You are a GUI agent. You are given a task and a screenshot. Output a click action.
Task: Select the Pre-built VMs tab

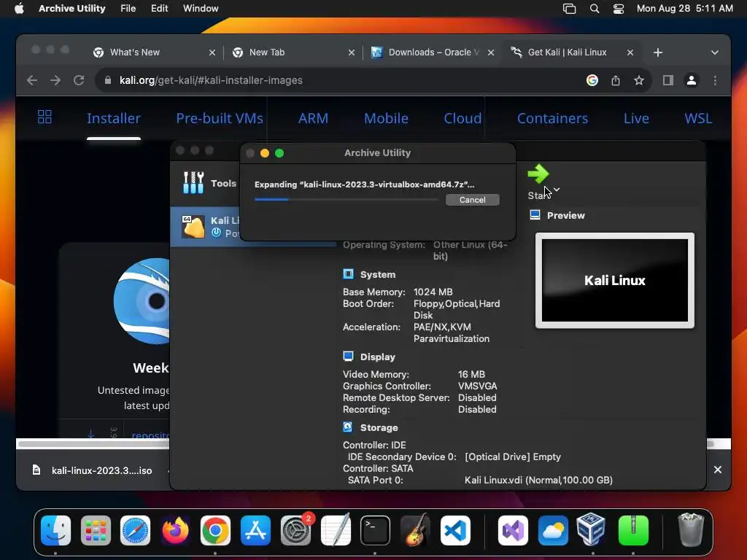pyautogui.click(x=220, y=118)
